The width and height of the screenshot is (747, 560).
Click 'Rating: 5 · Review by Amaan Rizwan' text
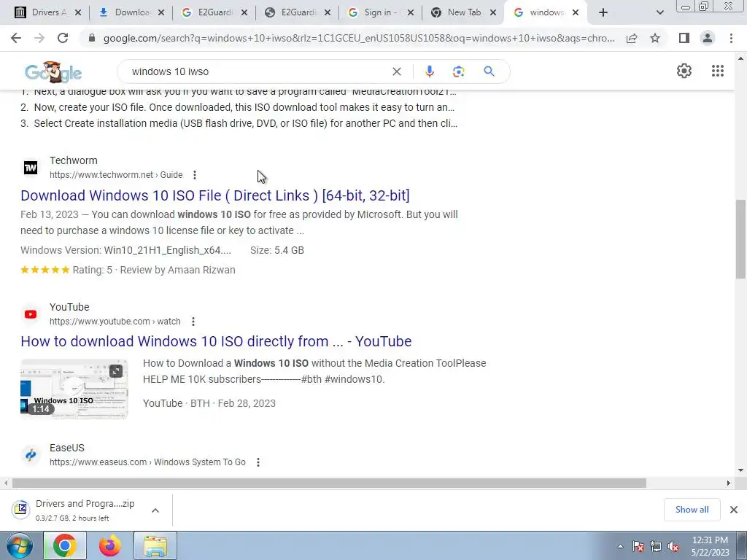154,270
